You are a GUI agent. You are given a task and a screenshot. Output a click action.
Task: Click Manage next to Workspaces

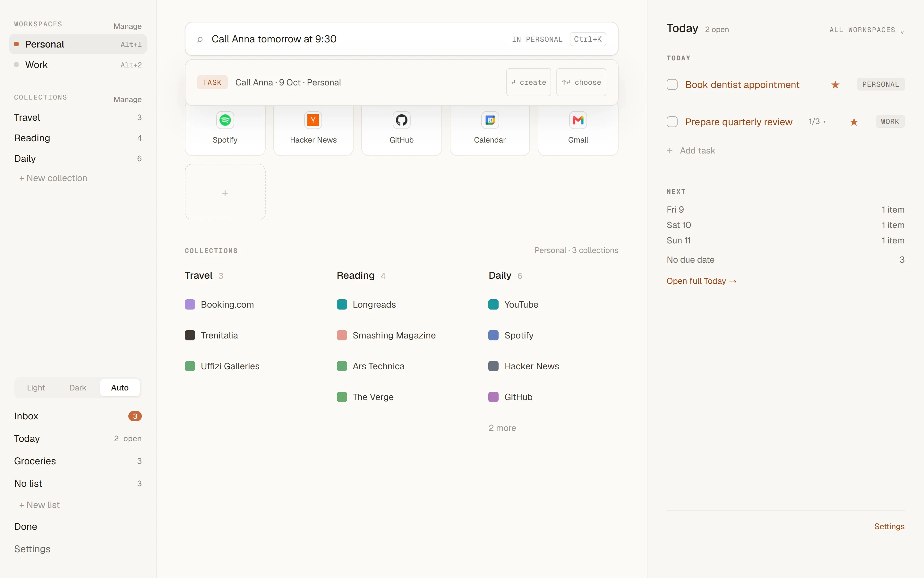tap(127, 26)
